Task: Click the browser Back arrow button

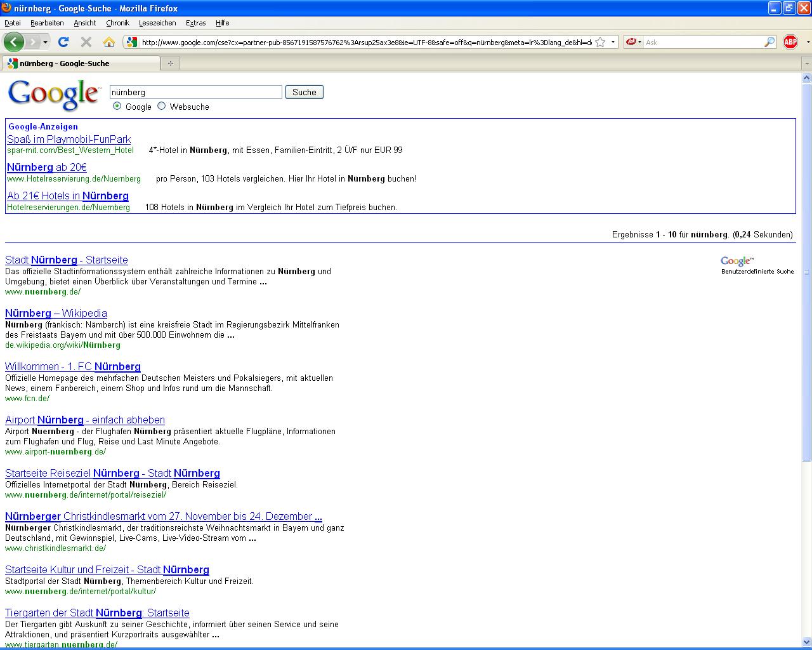Action: tap(14, 42)
